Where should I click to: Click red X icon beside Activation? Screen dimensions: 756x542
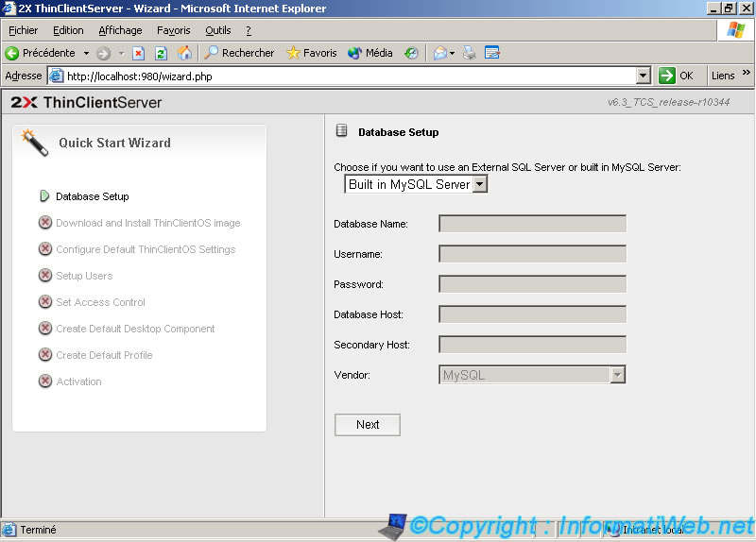pyautogui.click(x=44, y=381)
